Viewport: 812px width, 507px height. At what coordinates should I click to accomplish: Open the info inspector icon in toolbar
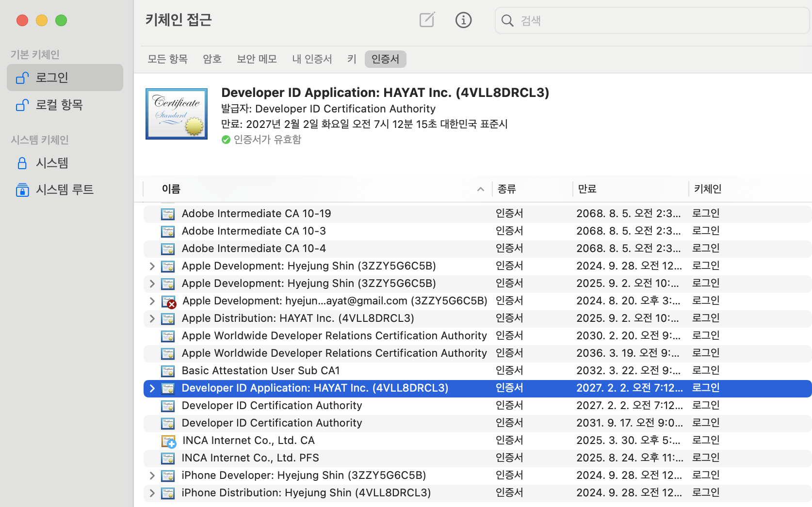pyautogui.click(x=463, y=20)
